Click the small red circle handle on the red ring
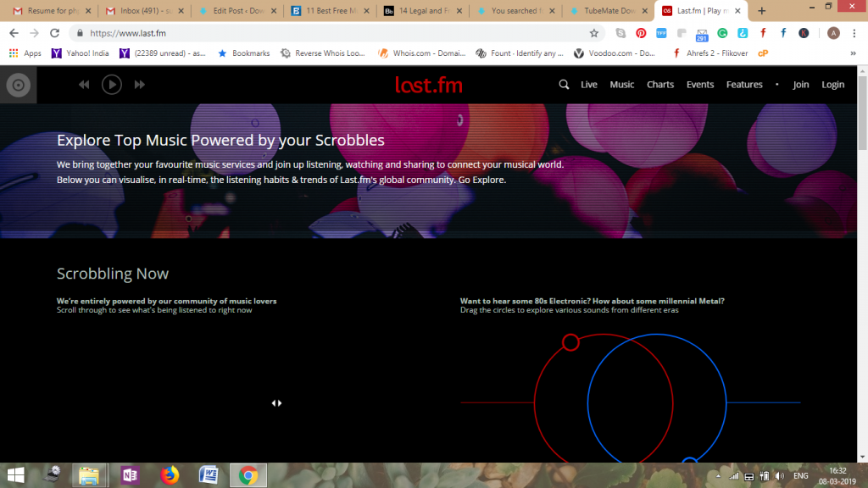 (570, 342)
